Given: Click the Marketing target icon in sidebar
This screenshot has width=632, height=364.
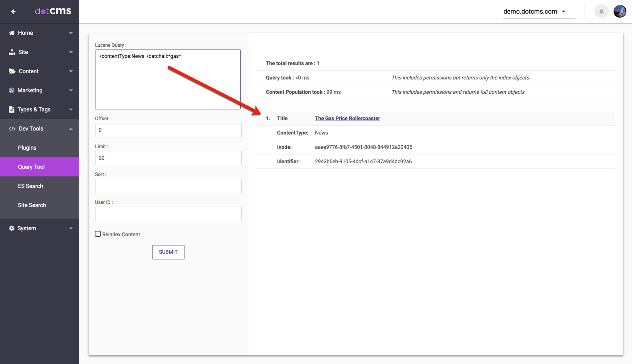Looking at the screenshot, I should pos(12,91).
